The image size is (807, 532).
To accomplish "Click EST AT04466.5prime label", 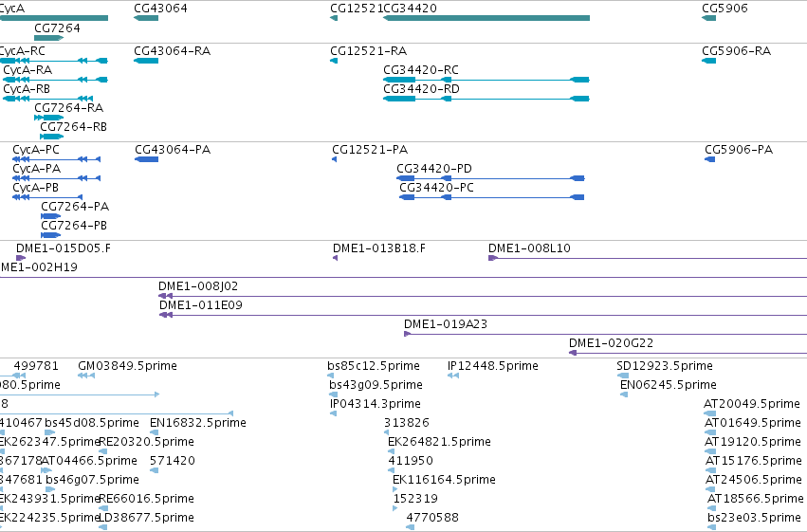I will [89, 461].
